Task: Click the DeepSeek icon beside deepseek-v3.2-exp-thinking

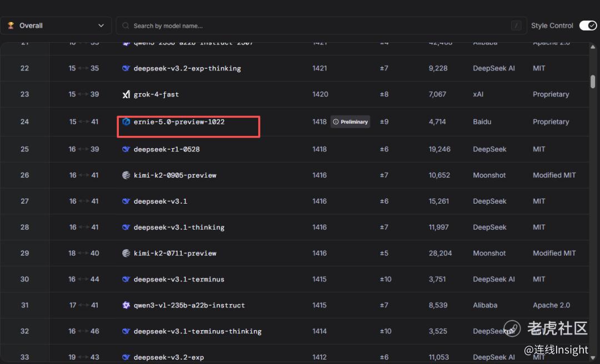Action: pyautogui.click(x=126, y=68)
